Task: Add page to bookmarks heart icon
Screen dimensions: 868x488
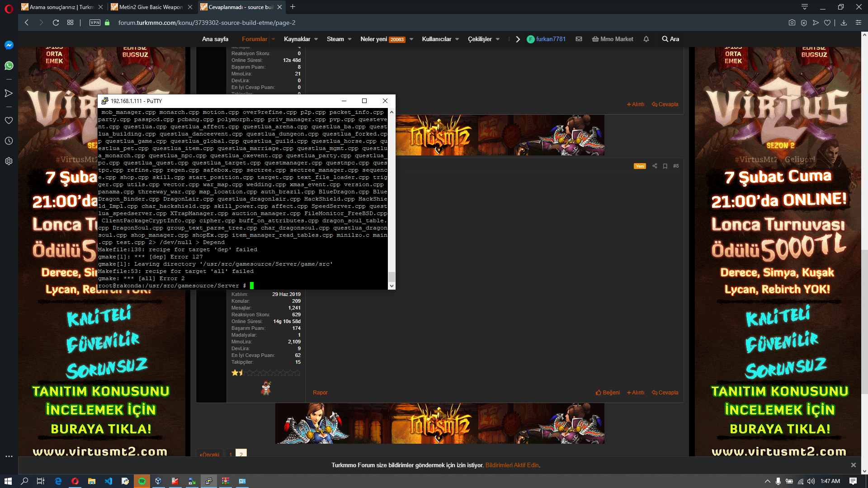Action: [x=827, y=23]
